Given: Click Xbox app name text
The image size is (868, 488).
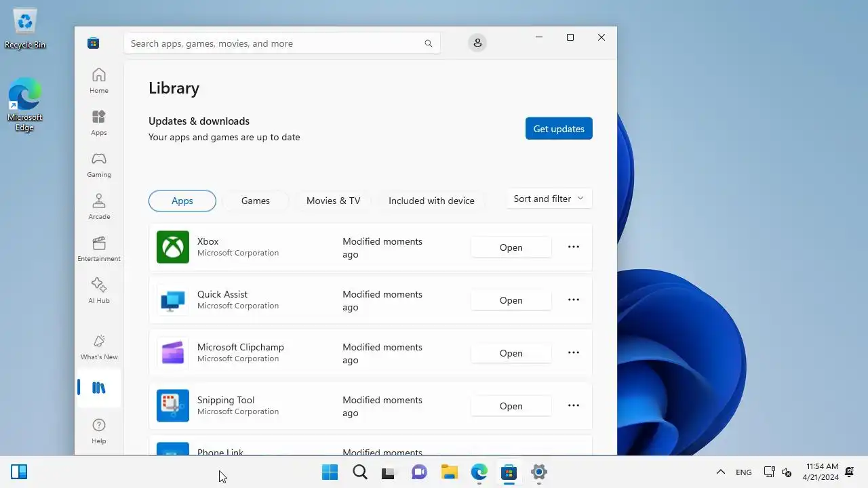Looking at the screenshot, I should click(x=208, y=241).
